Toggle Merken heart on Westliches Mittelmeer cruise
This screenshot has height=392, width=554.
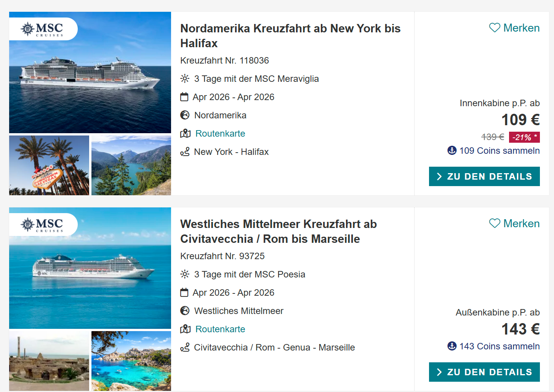click(495, 223)
